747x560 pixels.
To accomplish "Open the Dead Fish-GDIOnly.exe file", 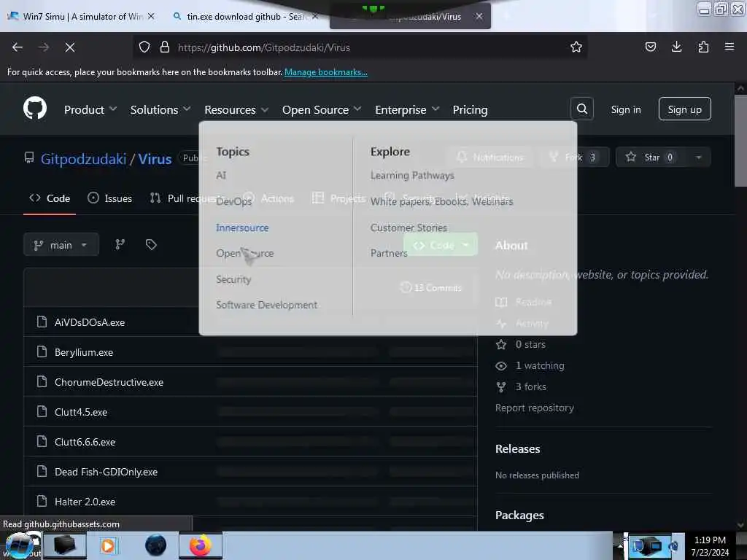I will coord(106,472).
